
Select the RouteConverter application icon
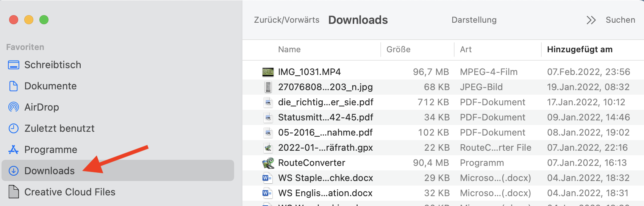(268, 163)
